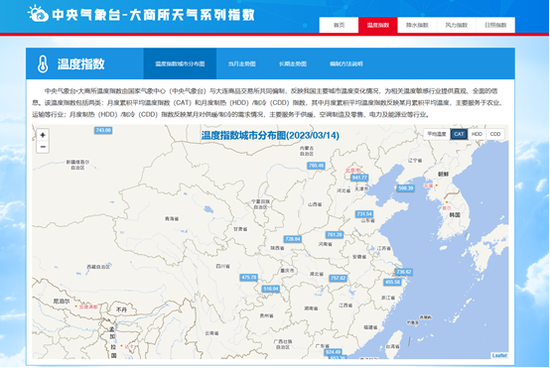Open the 温度指数 top navigation tab
The height and width of the screenshot is (368, 550).
pos(378,25)
